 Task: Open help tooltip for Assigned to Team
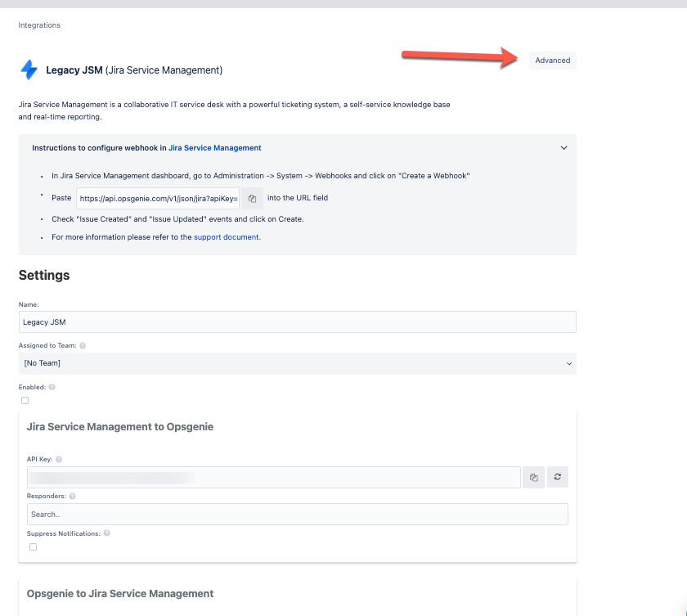coord(83,346)
